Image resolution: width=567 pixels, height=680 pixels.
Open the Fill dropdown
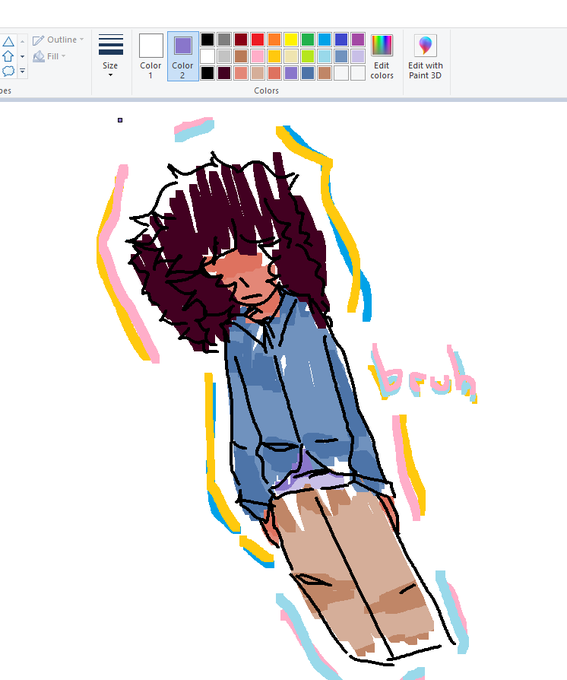(x=49, y=56)
